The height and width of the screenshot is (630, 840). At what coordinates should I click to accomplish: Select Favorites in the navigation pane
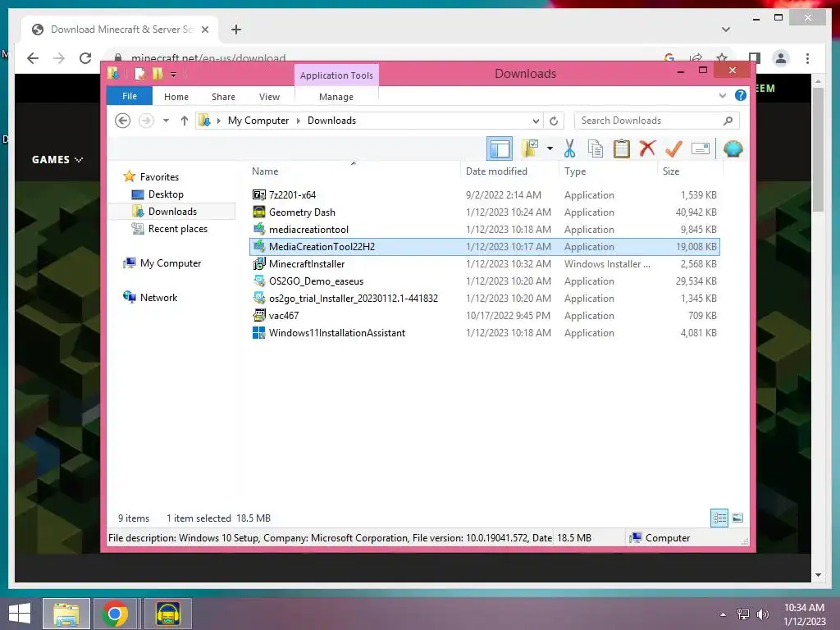pos(159,177)
